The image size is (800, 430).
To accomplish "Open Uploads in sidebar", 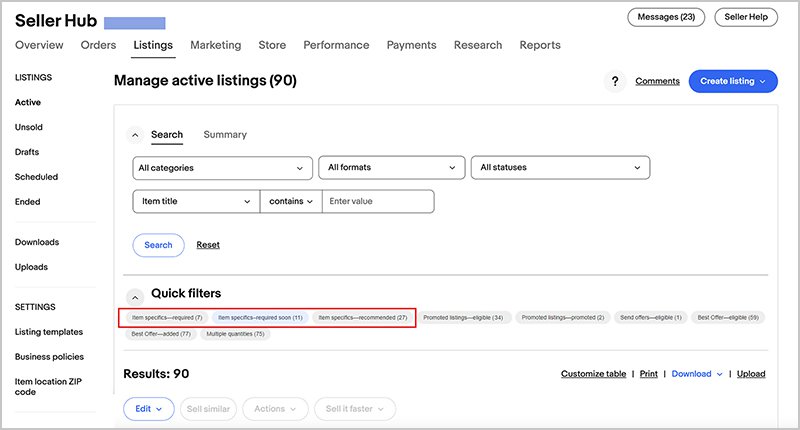I will [31, 267].
